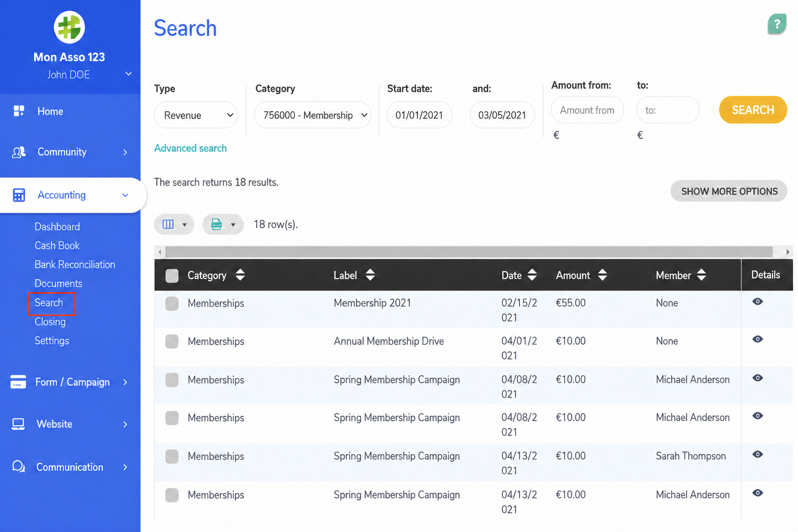The image size is (798, 532).
Task: Open the column display options icon
Action: coord(174,224)
